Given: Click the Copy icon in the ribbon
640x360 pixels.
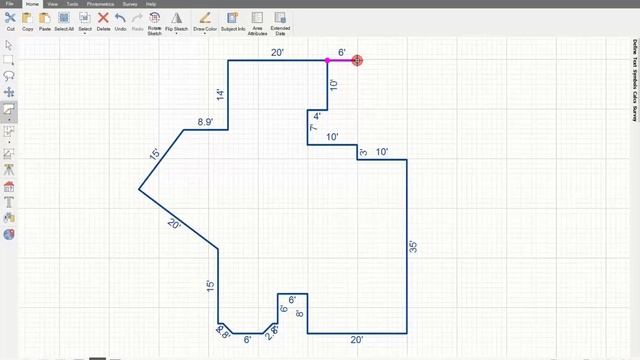Looking at the screenshot, I should (x=27, y=18).
